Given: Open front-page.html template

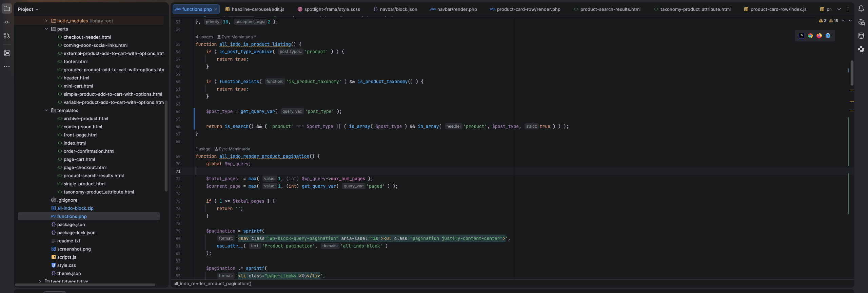Looking at the screenshot, I should tap(80, 135).
